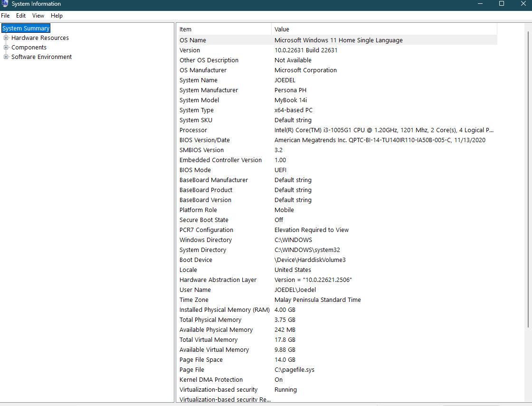Select the BIOS Mode row
The width and height of the screenshot is (532, 406).
tap(338, 170)
